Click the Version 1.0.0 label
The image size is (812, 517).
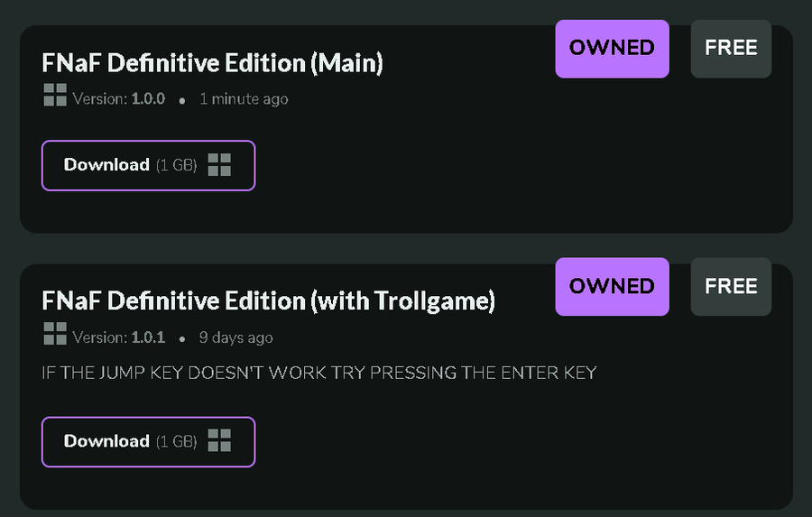tap(118, 98)
